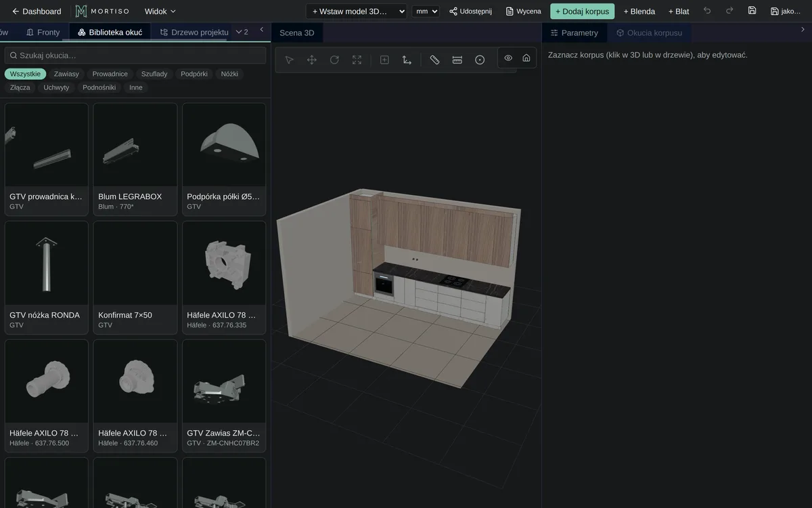Click the Szukaj okucia search field
The height and width of the screenshot is (508, 812).
pos(135,56)
